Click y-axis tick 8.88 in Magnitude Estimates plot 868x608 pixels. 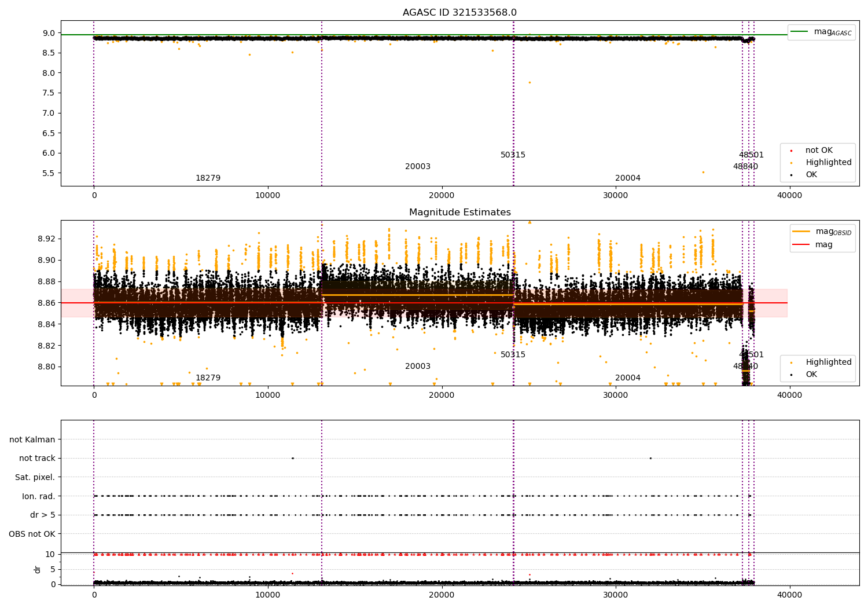[x=46, y=281]
